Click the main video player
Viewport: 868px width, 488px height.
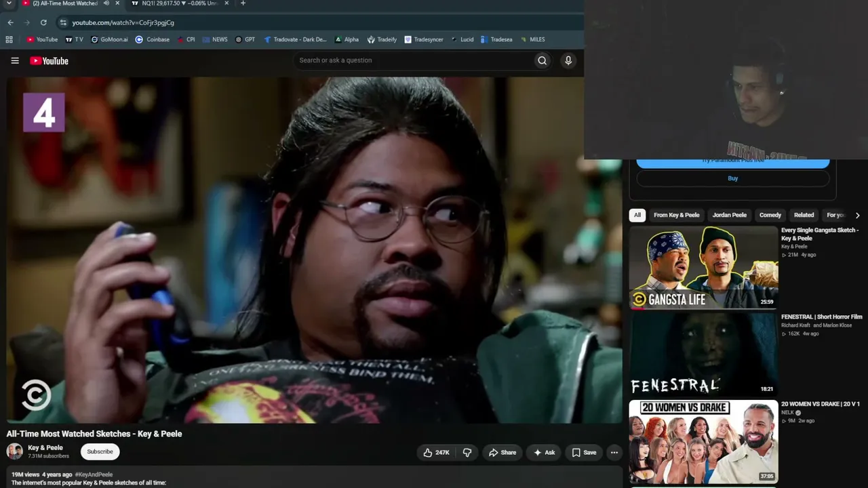point(314,249)
